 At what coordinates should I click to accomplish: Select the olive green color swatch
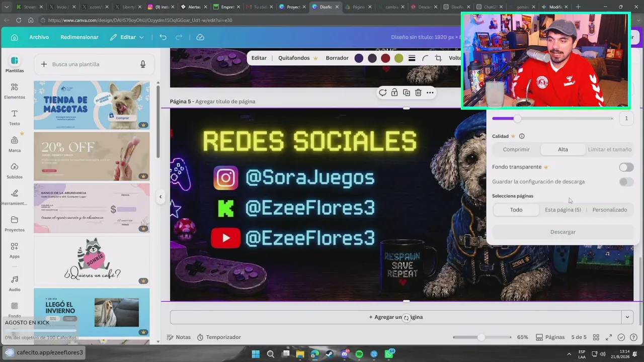pos(398,58)
